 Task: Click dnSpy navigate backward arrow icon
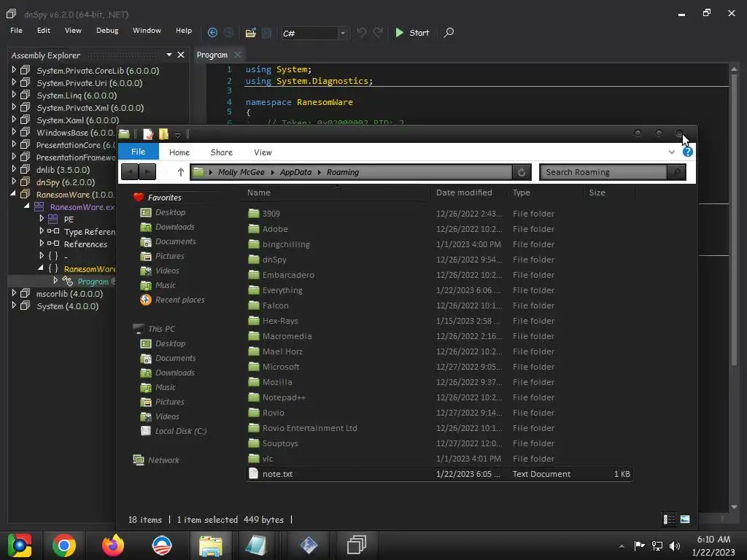(x=212, y=32)
